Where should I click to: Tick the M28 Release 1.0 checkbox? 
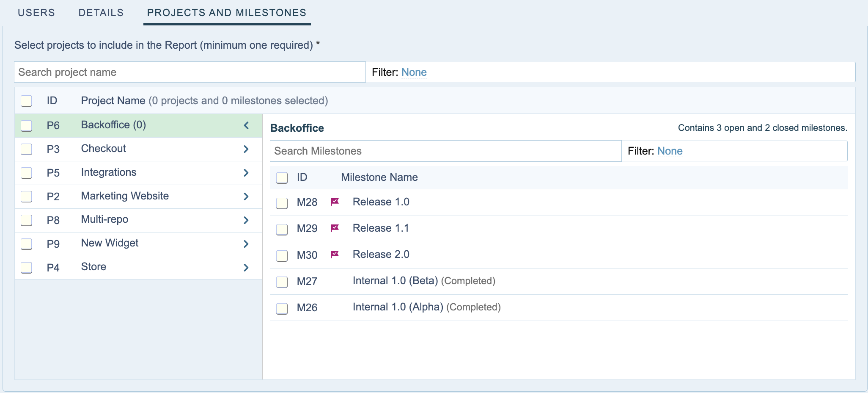[x=282, y=203]
